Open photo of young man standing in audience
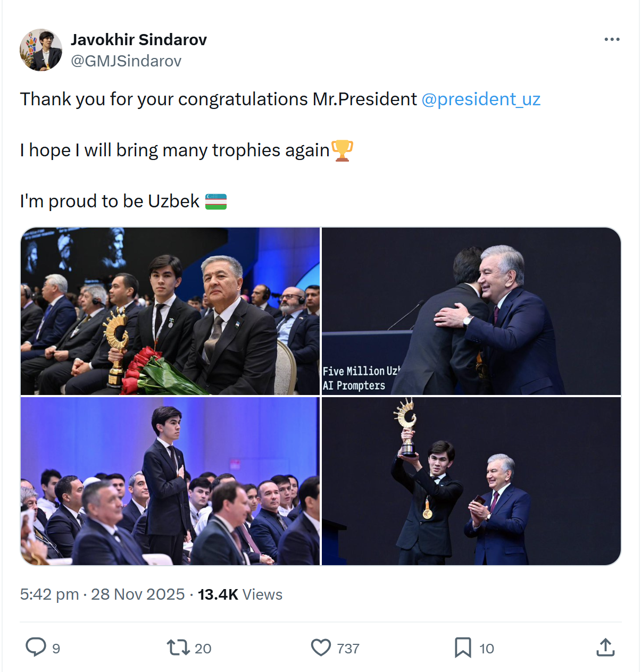Viewport: 641px width, 672px height. [170, 481]
